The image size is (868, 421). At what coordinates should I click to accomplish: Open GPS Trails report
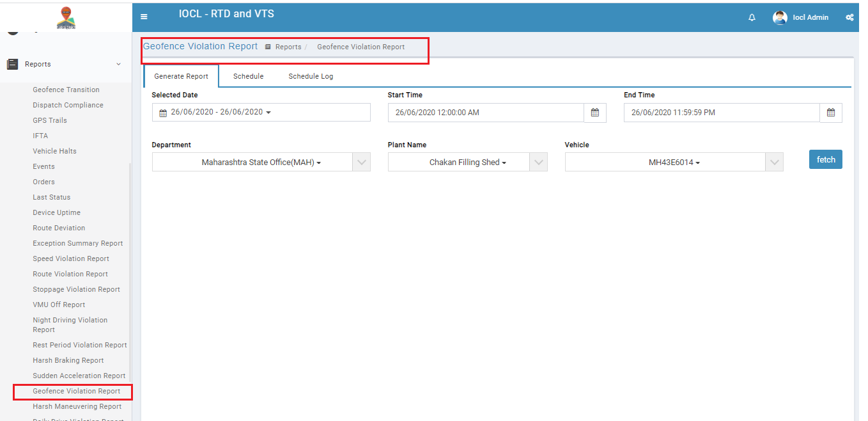(50, 120)
